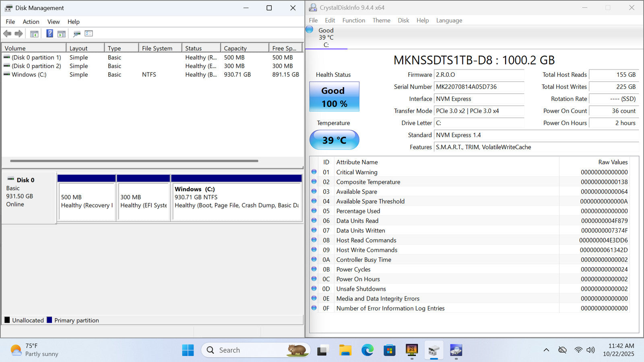644x362 pixels.
Task: Select the Windows (C:) volume row
Action: click(29, 75)
